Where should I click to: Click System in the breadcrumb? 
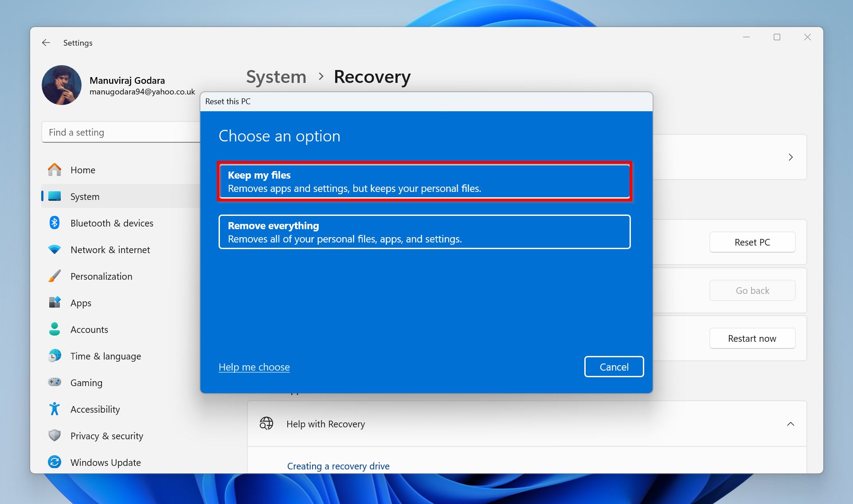pyautogui.click(x=276, y=77)
